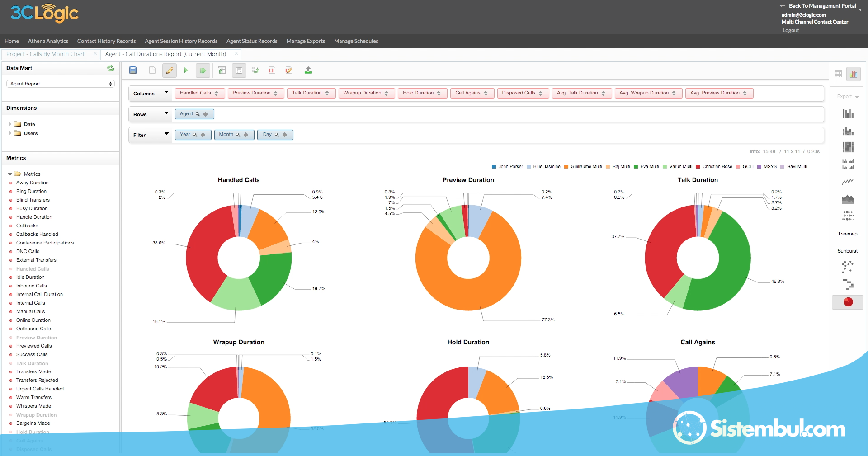Open Athena Analytics menu item
This screenshot has width=868, height=456.
48,41
